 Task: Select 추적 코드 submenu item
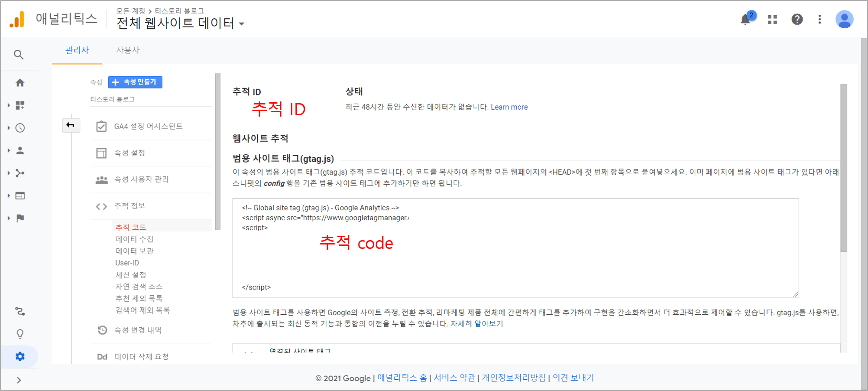tap(131, 227)
